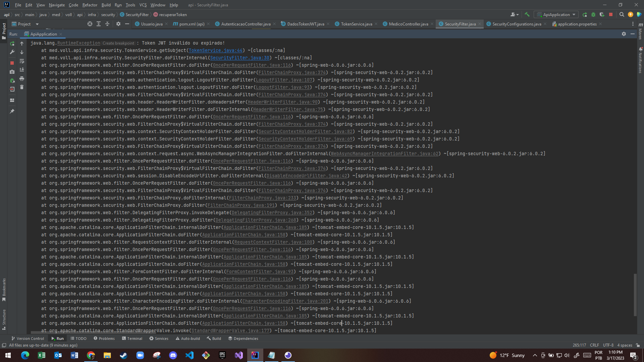Switch to TokenService.java tab
The image size is (644, 362).
pyautogui.click(x=356, y=24)
